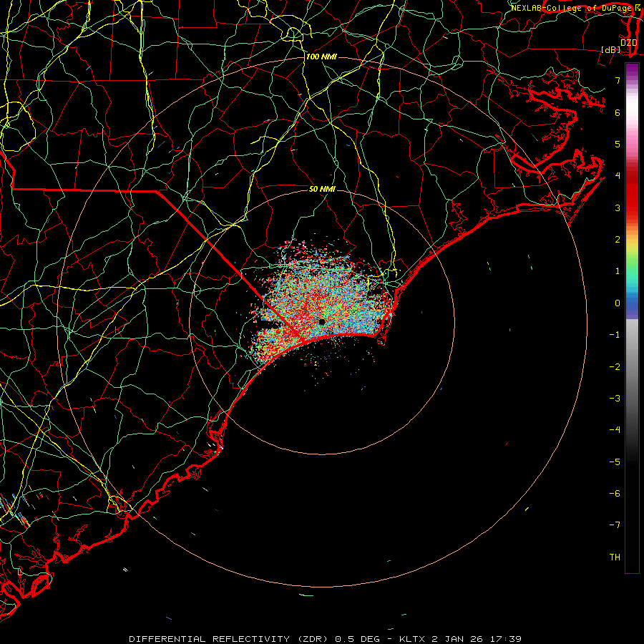Viewport: 644px width, 644px height.
Task: Click the "100 NMI" range ring label
Action: coord(321,57)
